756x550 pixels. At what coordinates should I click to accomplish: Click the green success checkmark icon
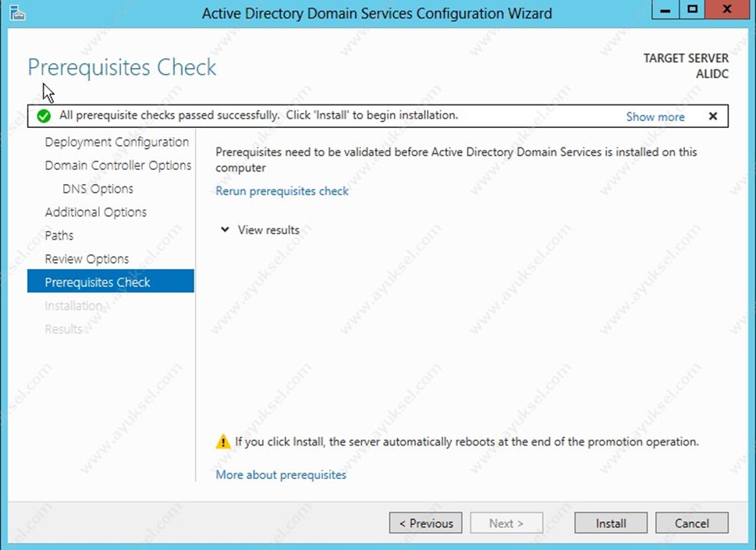(44, 116)
